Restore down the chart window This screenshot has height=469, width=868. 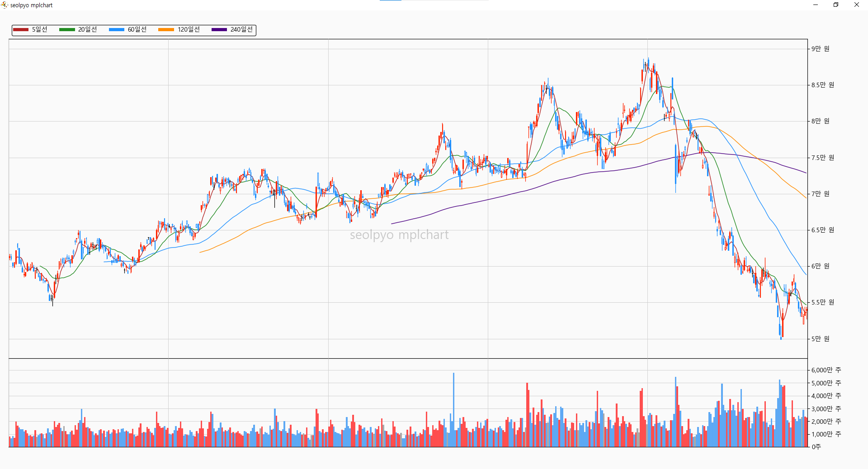pos(836,5)
